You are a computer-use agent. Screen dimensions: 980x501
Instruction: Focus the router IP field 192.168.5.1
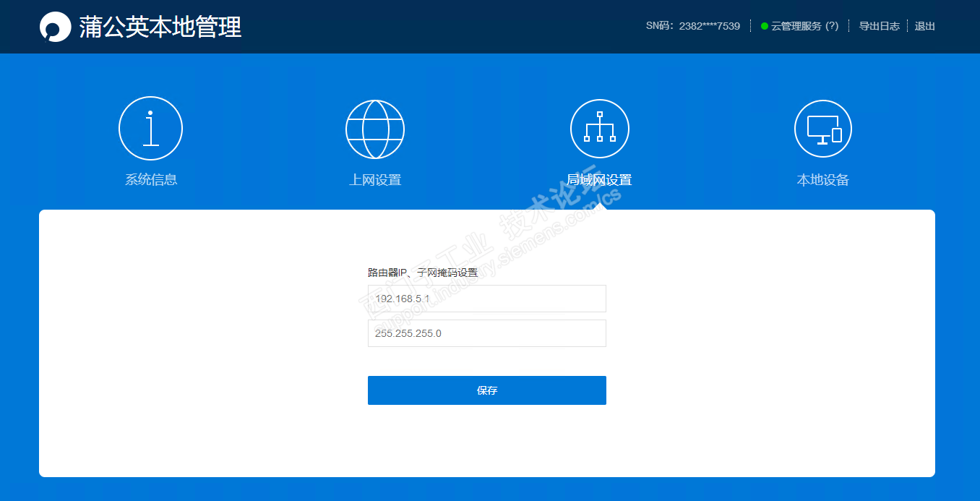click(487, 299)
